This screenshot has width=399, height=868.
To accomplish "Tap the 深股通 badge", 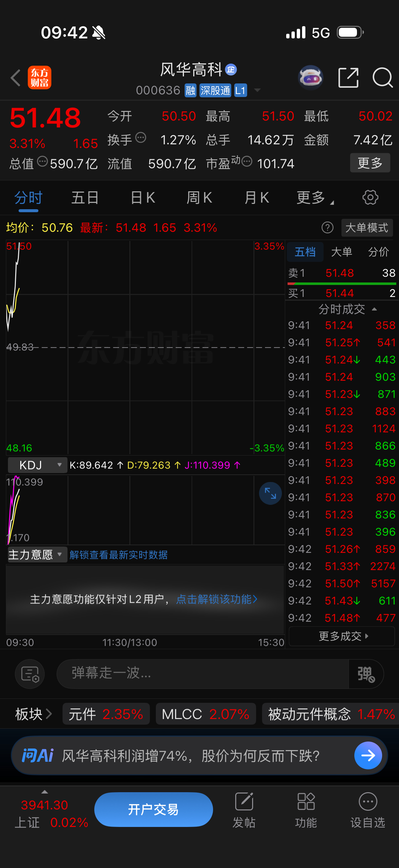I will pos(215,90).
